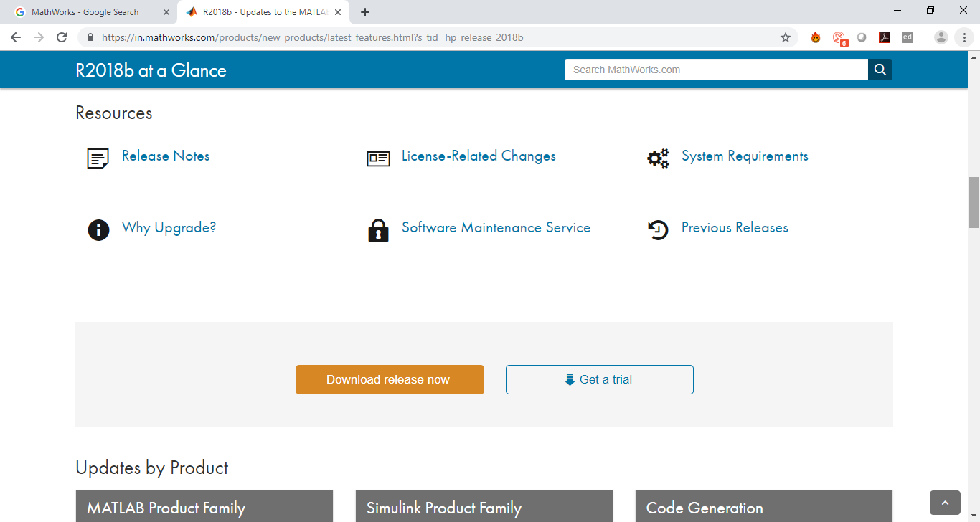The width and height of the screenshot is (980, 522).
Task: Click the PDF extension icon in toolbar
Action: (885, 37)
